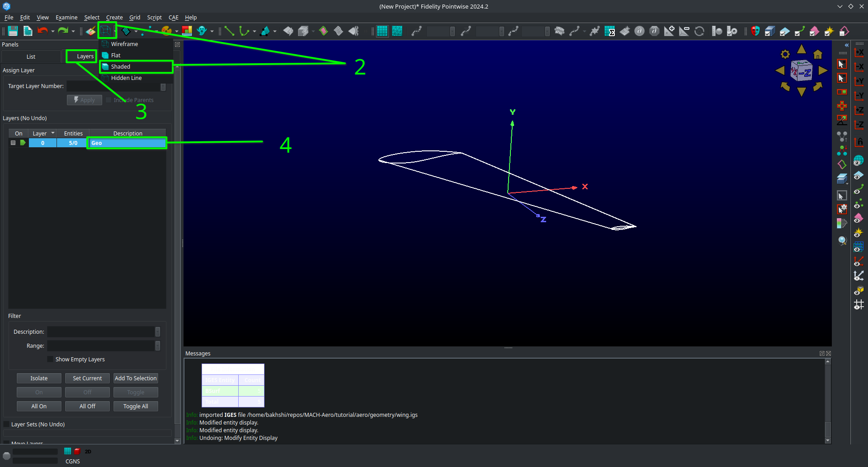
Task: Choose Shaded from the display menu
Action: (x=120, y=66)
